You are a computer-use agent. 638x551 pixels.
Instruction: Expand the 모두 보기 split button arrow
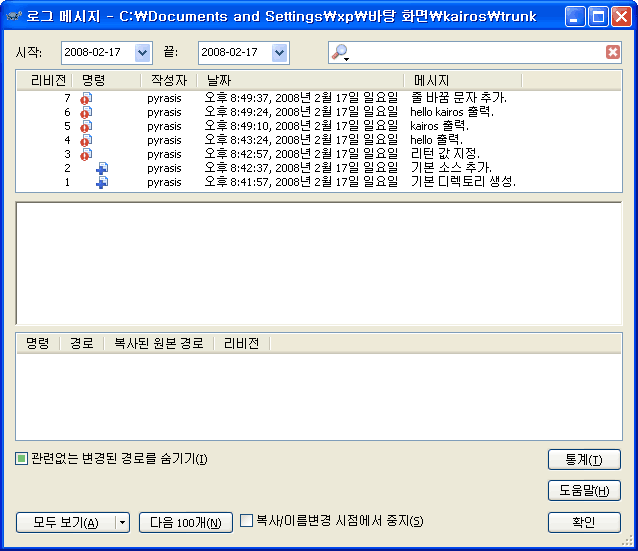coord(122,522)
